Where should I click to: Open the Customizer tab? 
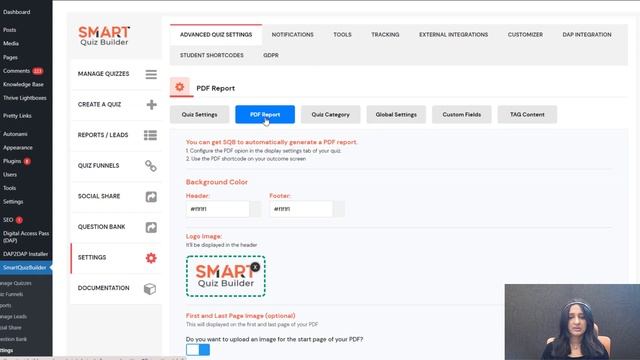coord(525,35)
